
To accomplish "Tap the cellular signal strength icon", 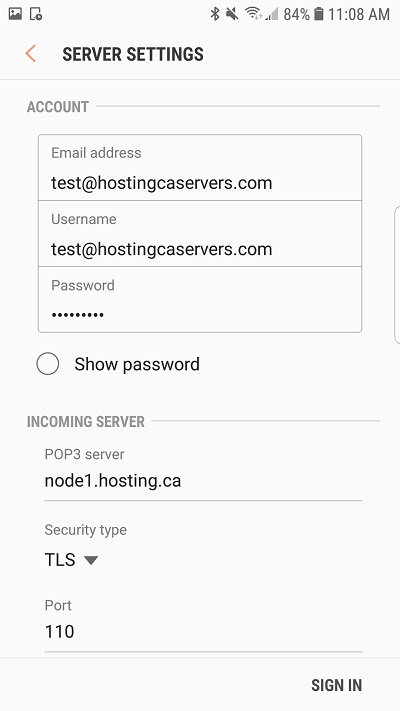I will (x=272, y=15).
